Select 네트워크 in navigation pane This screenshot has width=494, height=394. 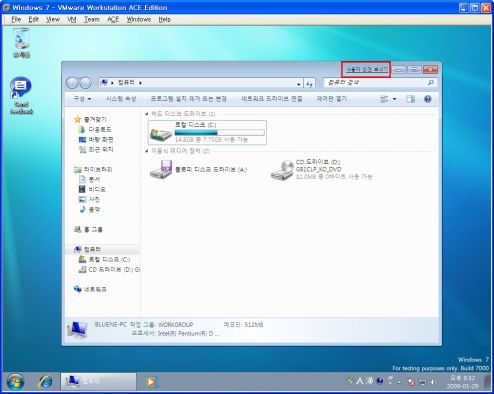tap(90, 289)
